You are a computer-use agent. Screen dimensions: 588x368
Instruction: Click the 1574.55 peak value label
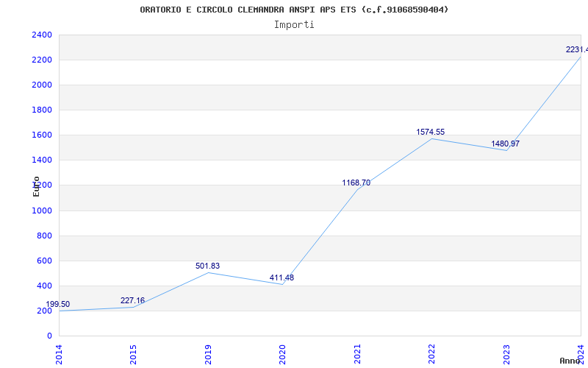430,132
